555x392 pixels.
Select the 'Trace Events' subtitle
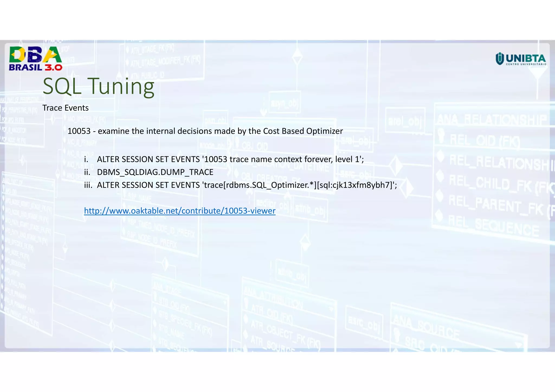coord(66,108)
